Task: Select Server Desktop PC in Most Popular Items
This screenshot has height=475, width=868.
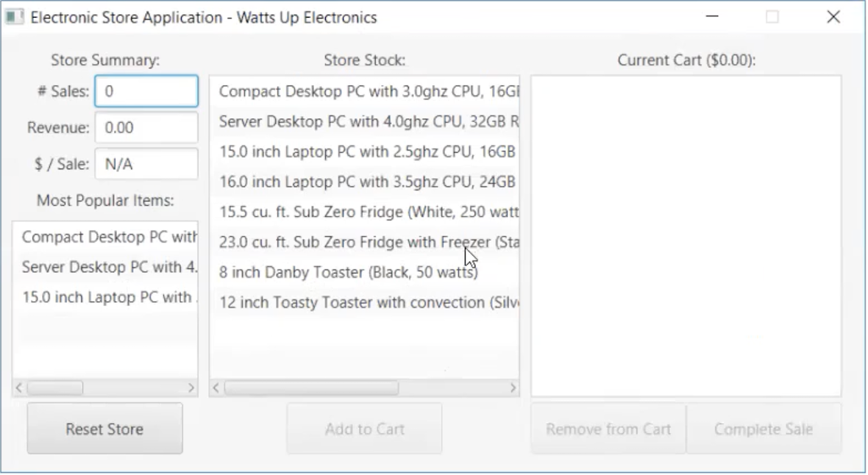Action: [105, 268]
